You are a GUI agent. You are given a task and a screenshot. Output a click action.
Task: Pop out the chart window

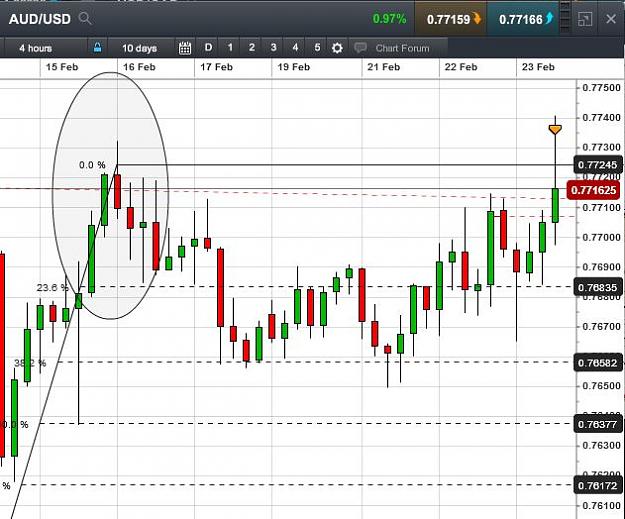click(x=585, y=19)
